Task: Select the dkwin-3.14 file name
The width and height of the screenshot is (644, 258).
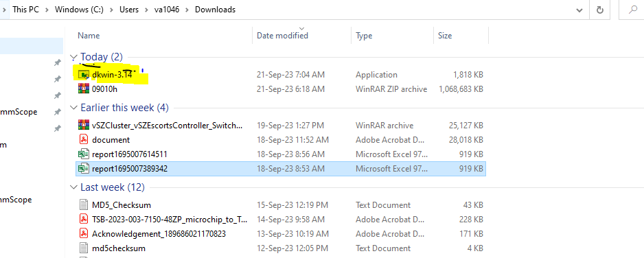Action: point(112,75)
